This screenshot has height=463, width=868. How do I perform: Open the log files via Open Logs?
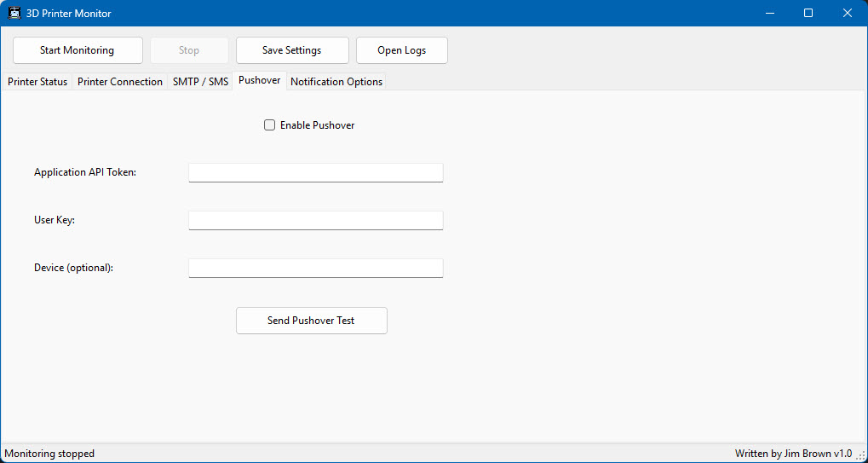click(x=402, y=50)
